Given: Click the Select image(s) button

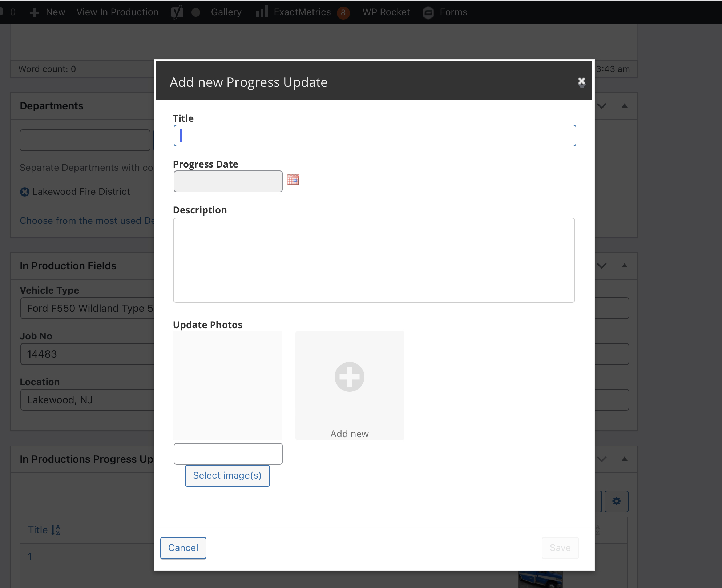Looking at the screenshot, I should [227, 475].
